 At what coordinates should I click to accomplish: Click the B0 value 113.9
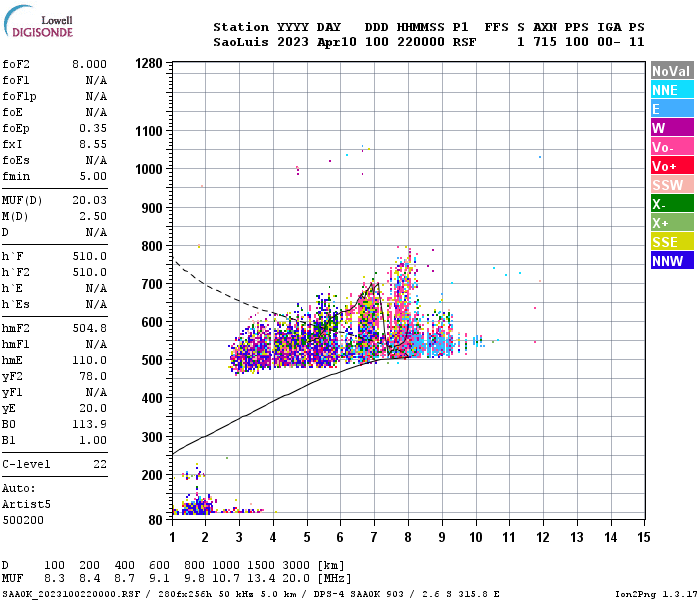89,424
